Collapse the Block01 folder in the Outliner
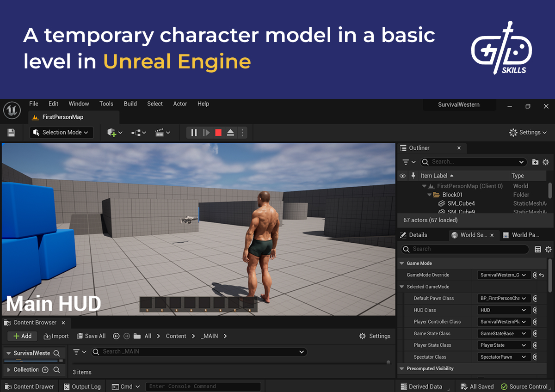Image resolution: width=555 pixels, height=392 pixels. [429, 195]
